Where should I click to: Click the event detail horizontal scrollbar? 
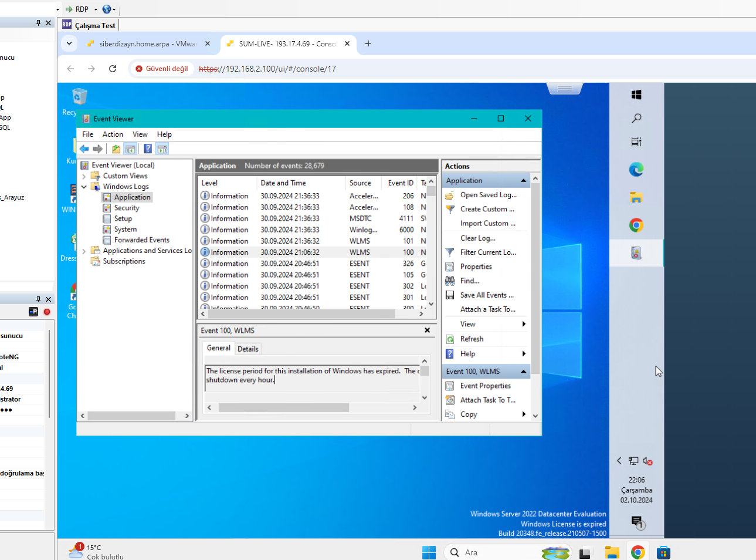(x=283, y=407)
